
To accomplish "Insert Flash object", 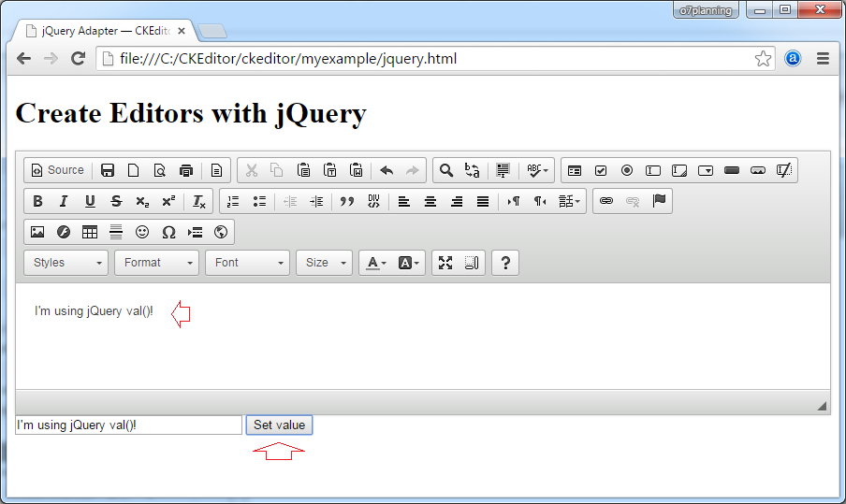I will [64, 232].
